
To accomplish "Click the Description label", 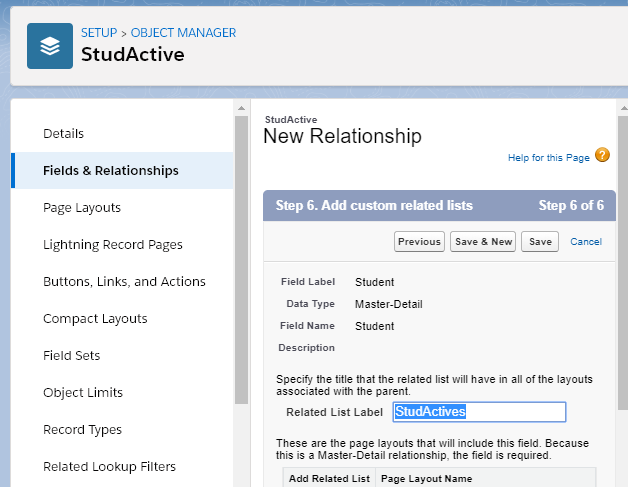I will click(306, 348).
